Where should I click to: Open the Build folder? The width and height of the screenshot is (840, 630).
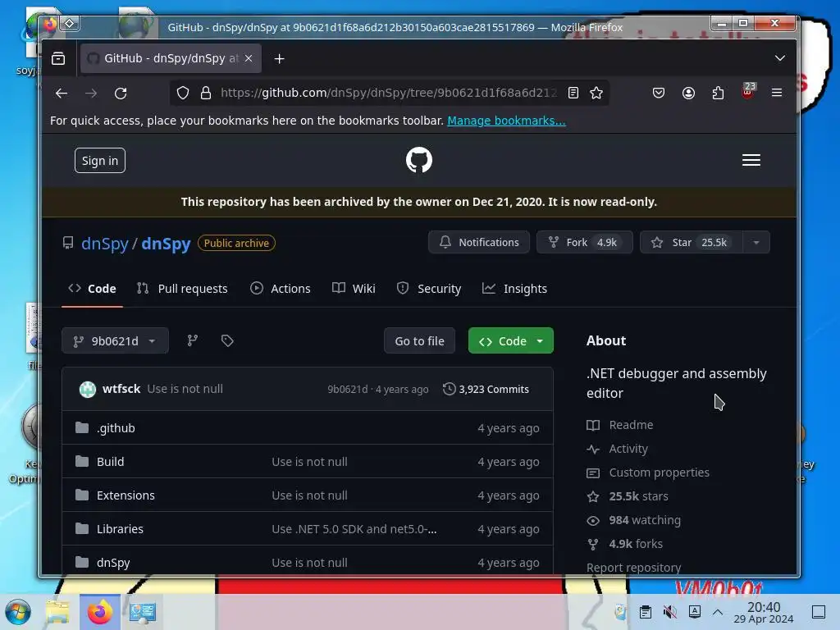111,462
